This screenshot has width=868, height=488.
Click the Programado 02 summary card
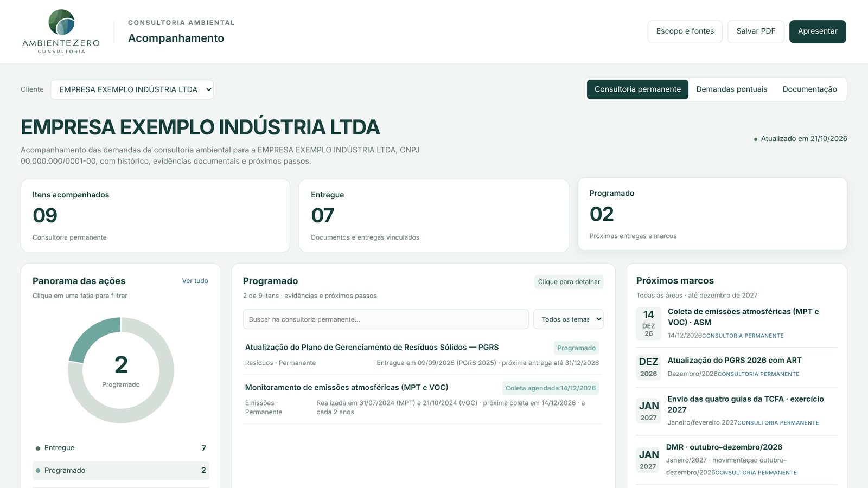[x=712, y=214]
